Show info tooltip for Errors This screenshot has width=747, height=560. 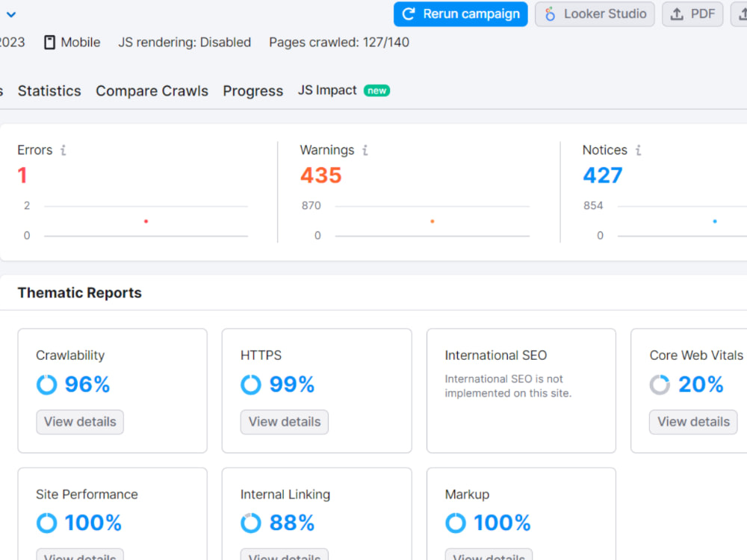[63, 150]
